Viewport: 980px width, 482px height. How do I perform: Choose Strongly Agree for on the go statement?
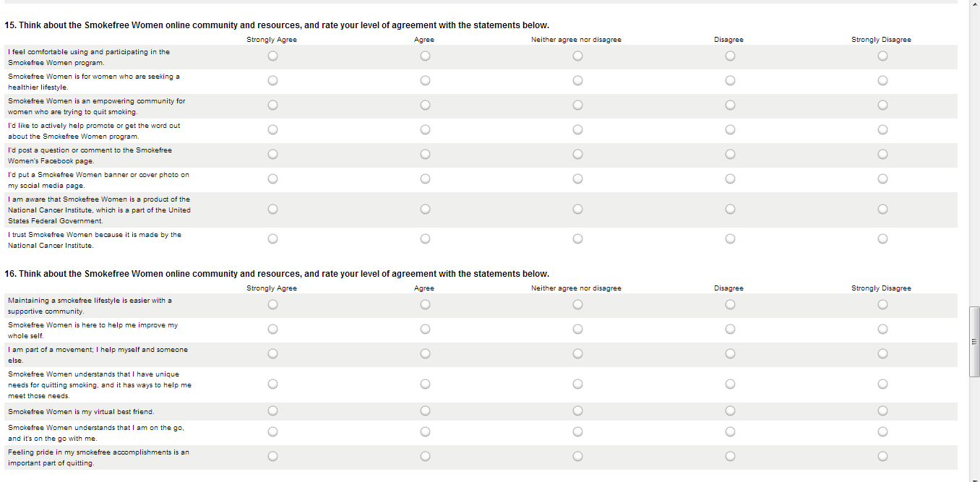point(272,432)
